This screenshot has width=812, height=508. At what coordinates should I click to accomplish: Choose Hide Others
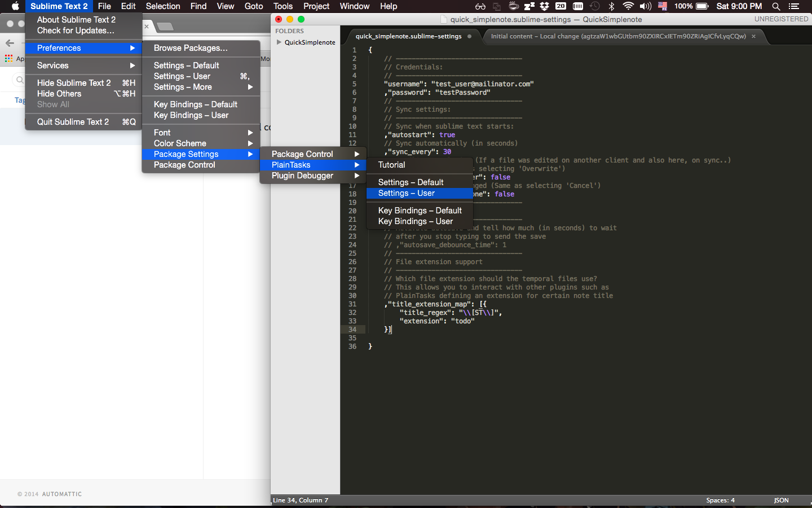(83, 94)
